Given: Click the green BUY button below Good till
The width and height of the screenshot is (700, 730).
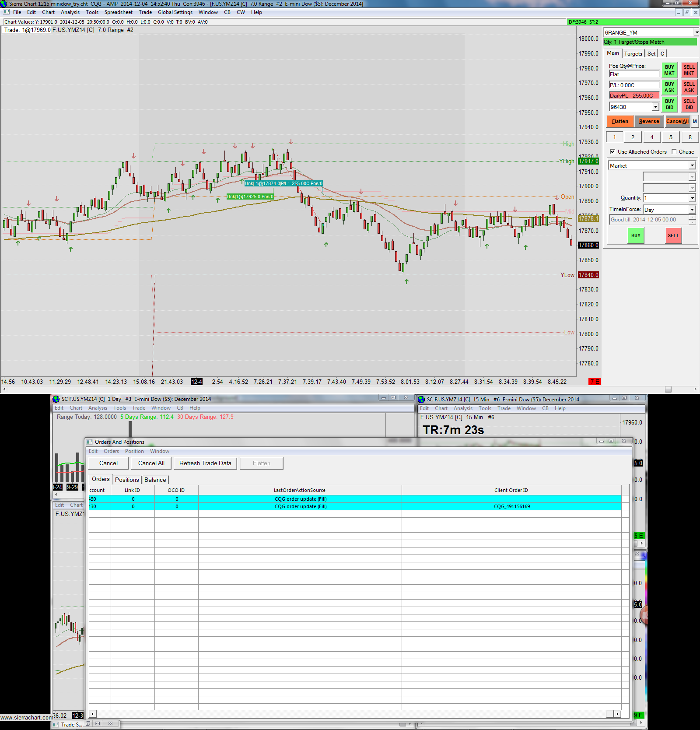Looking at the screenshot, I should coord(636,235).
